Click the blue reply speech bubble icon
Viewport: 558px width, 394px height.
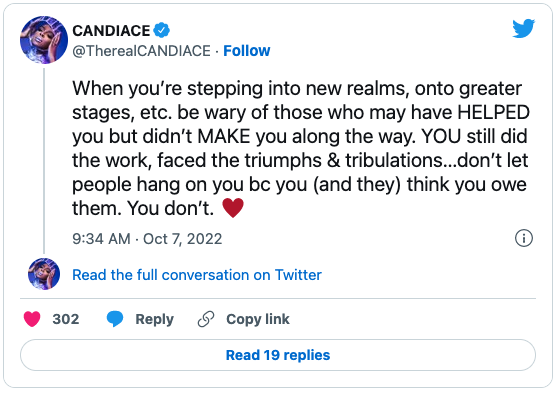(x=115, y=319)
